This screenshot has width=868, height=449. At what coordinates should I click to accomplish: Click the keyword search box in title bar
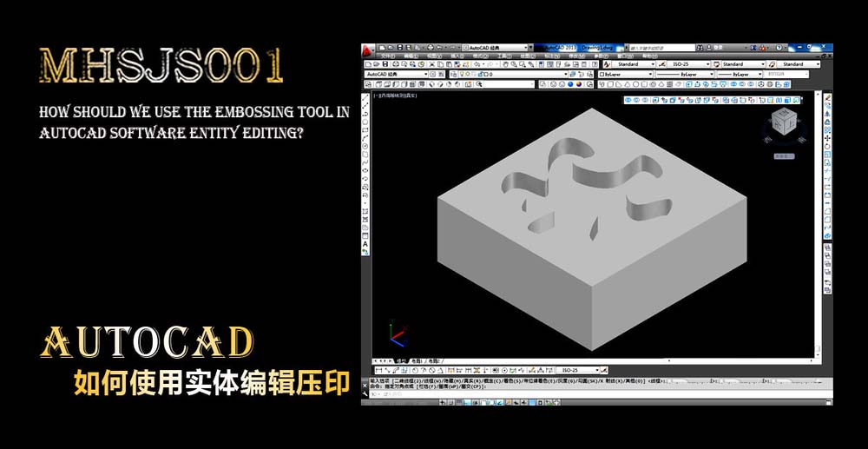[662, 48]
